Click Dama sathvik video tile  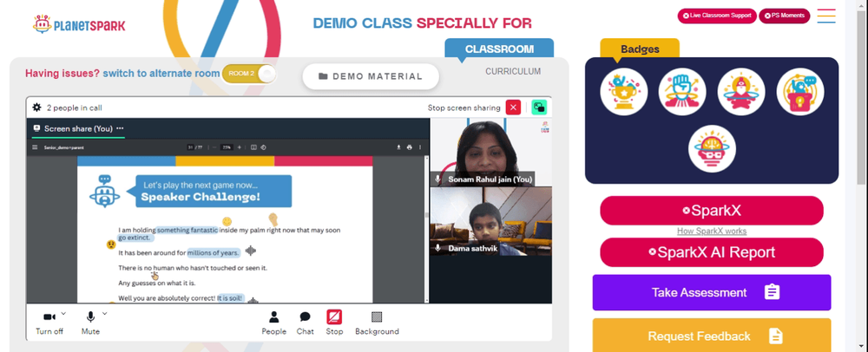[491, 221]
